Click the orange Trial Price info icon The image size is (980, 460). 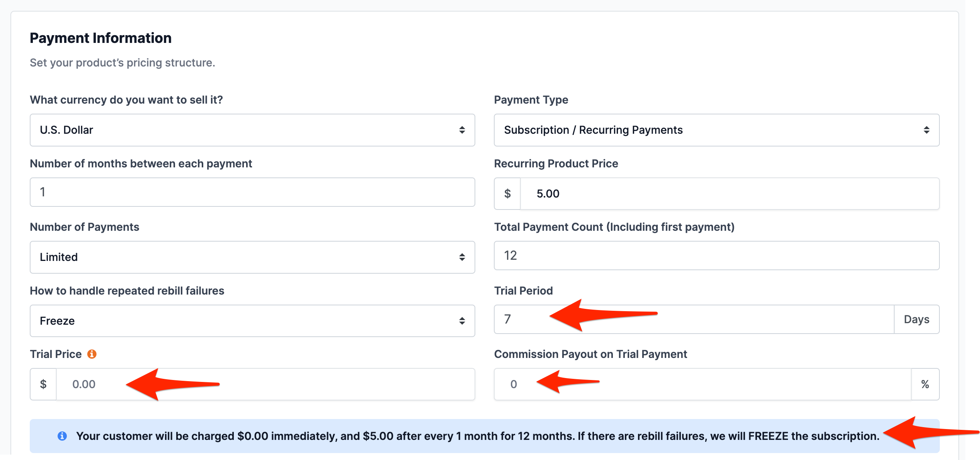pyautogui.click(x=92, y=354)
